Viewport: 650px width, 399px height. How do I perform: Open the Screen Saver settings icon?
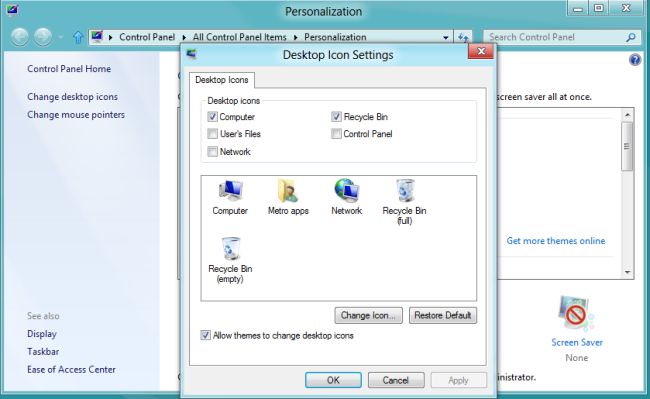[x=577, y=315]
